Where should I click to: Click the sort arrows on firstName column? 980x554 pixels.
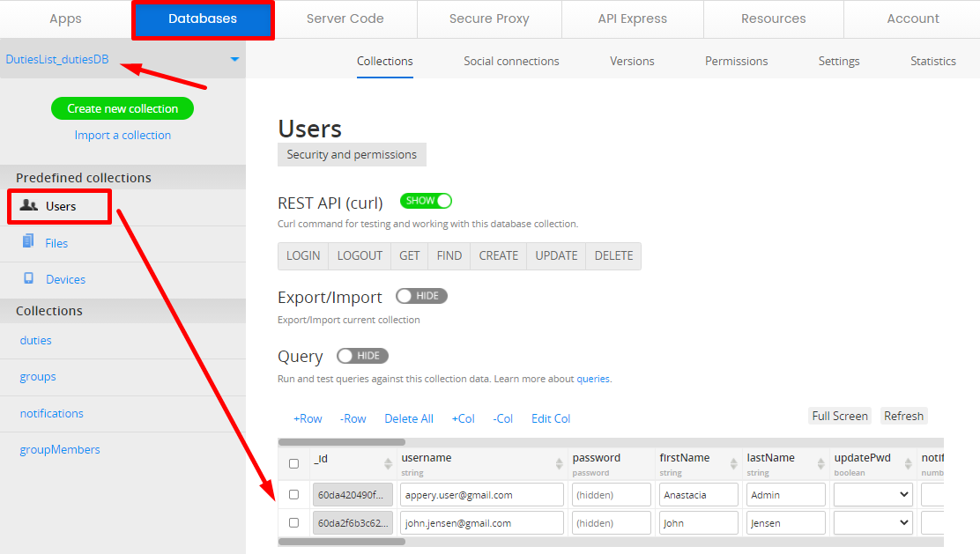(734, 463)
